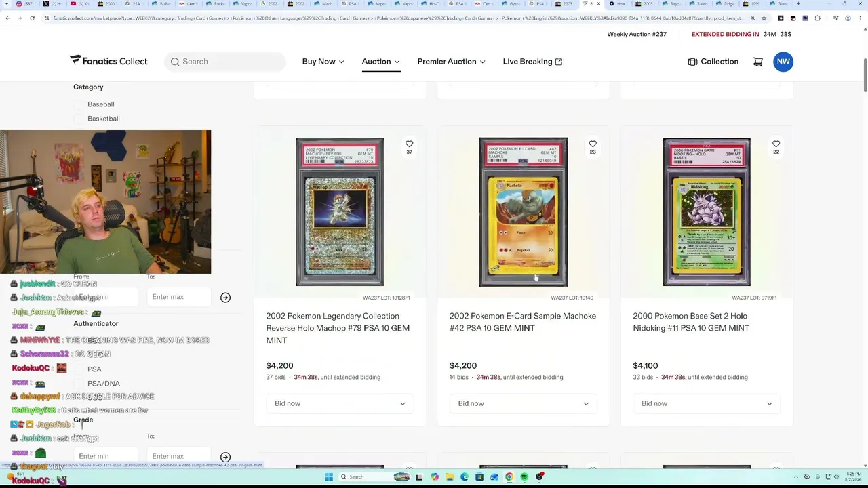
Task: View the Nidoking PSA slab image
Action: [707, 212]
